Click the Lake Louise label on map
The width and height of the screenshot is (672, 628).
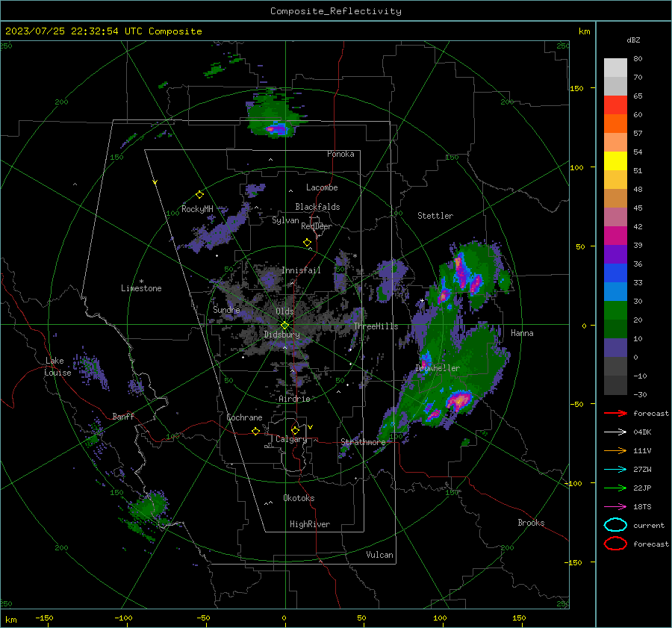tap(57, 367)
